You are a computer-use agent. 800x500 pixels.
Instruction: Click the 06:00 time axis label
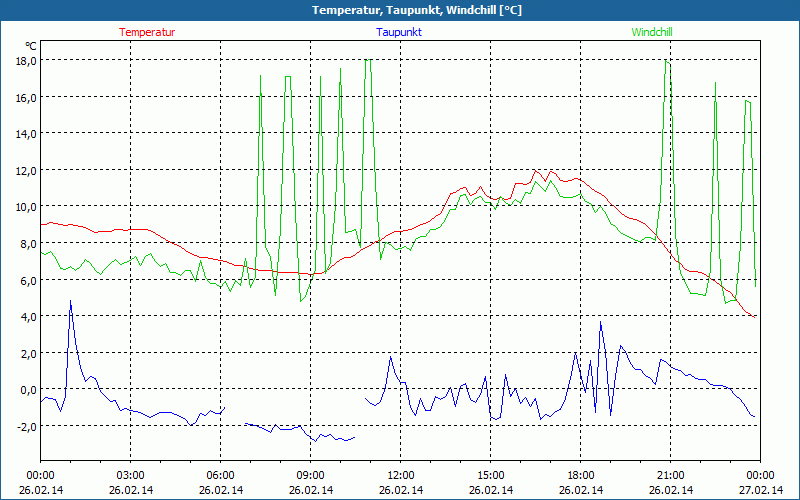(x=220, y=476)
